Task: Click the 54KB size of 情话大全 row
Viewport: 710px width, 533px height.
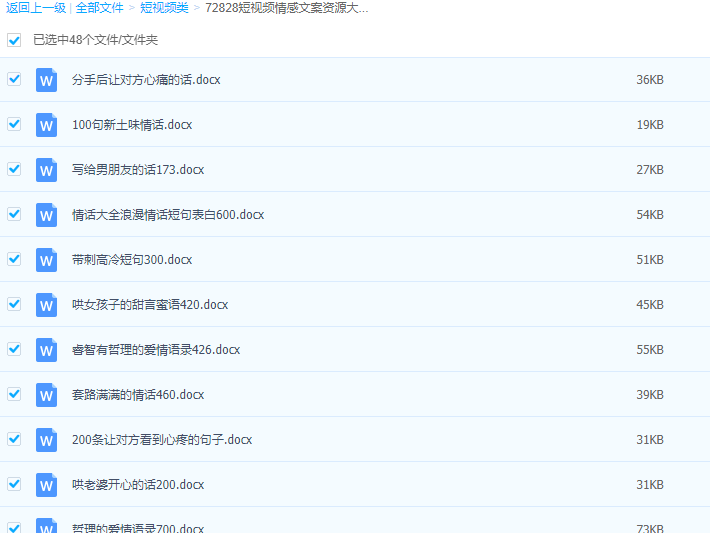Action: tap(649, 215)
